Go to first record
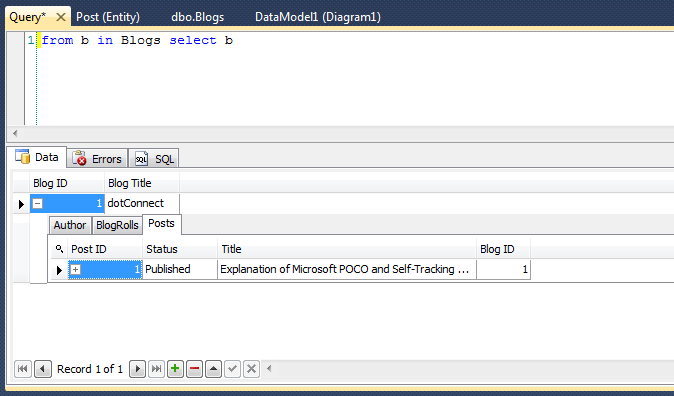The image size is (674, 396). pyautogui.click(x=23, y=369)
